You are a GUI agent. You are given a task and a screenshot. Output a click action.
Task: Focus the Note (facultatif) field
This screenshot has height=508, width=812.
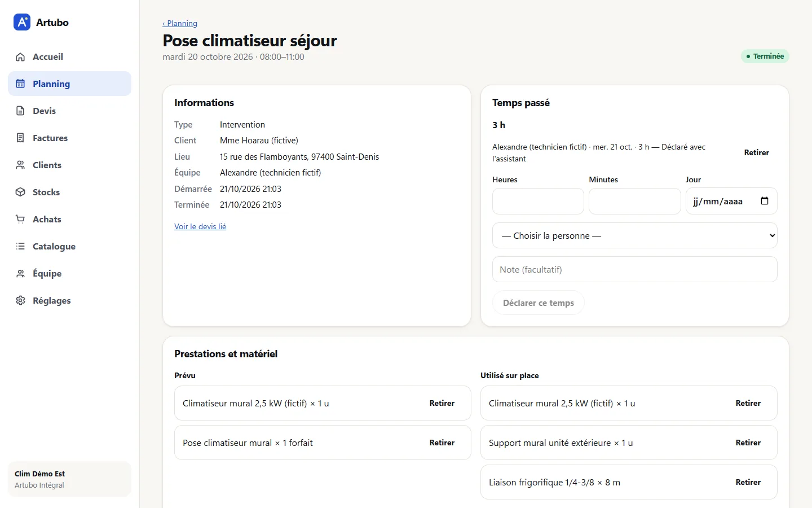(635, 269)
